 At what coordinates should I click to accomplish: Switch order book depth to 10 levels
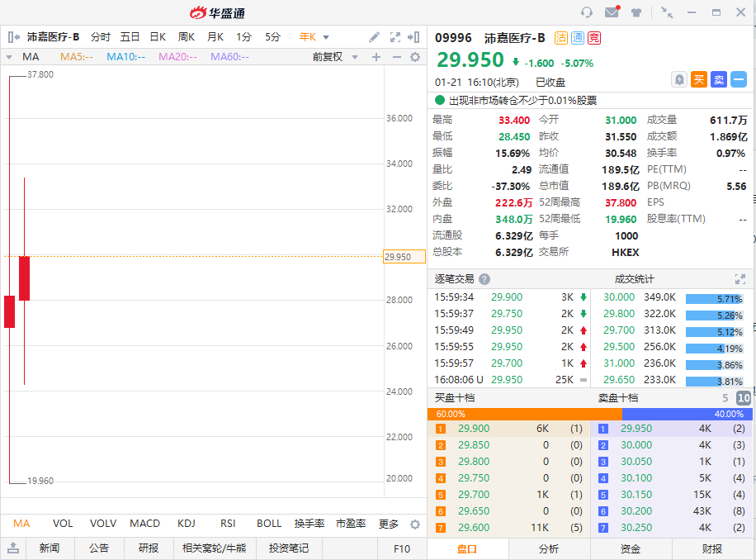[x=743, y=398]
